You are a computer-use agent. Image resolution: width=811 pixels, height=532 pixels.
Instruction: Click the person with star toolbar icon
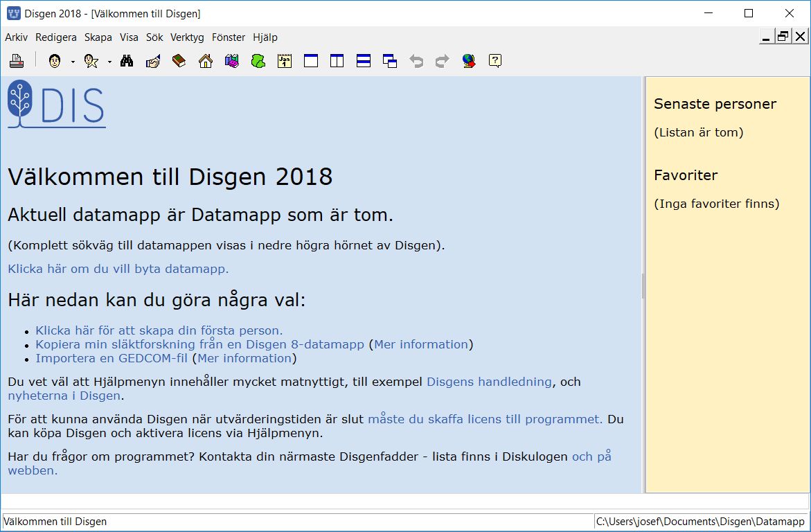(91, 61)
